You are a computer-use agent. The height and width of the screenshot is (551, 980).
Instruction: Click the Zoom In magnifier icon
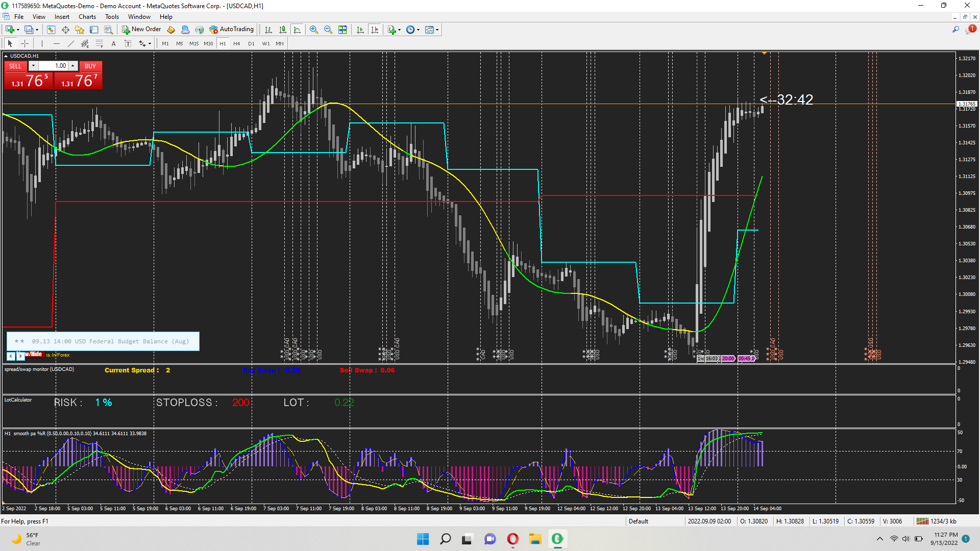click(314, 30)
